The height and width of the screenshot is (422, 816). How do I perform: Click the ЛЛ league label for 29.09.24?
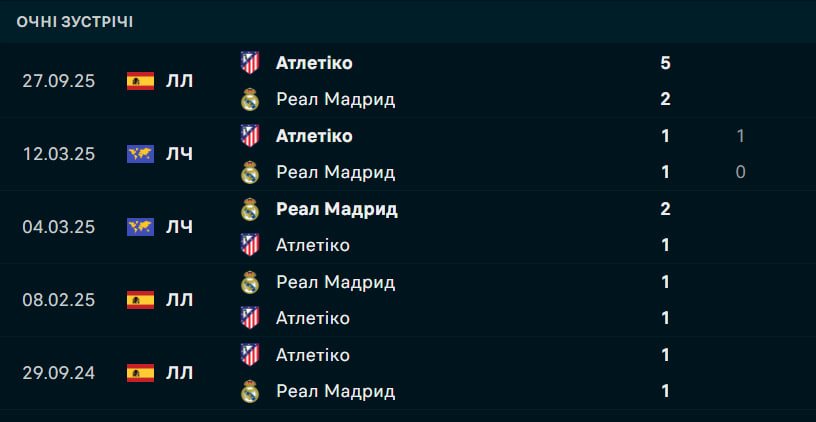(x=180, y=373)
